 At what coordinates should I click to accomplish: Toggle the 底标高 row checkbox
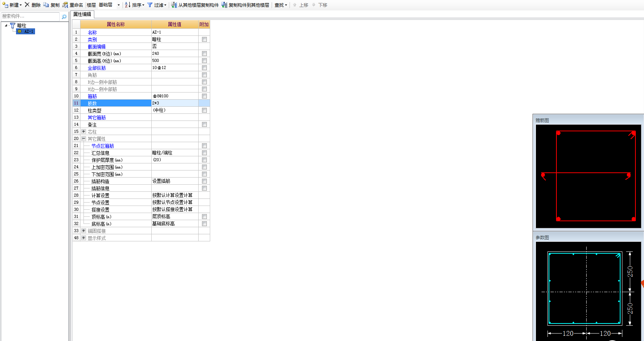204,223
